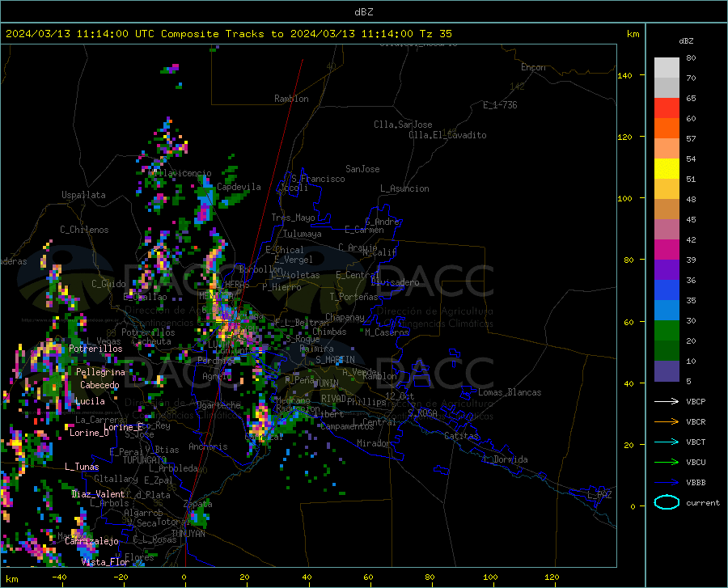Click the blue VBBB arrow in legend
This screenshot has height=588, width=728.
tap(667, 483)
